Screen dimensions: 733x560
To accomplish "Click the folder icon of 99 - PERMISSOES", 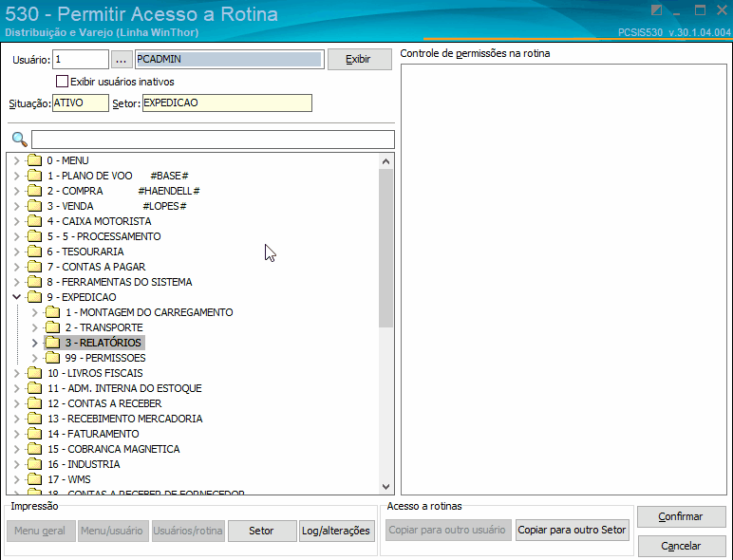I will point(52,358).
